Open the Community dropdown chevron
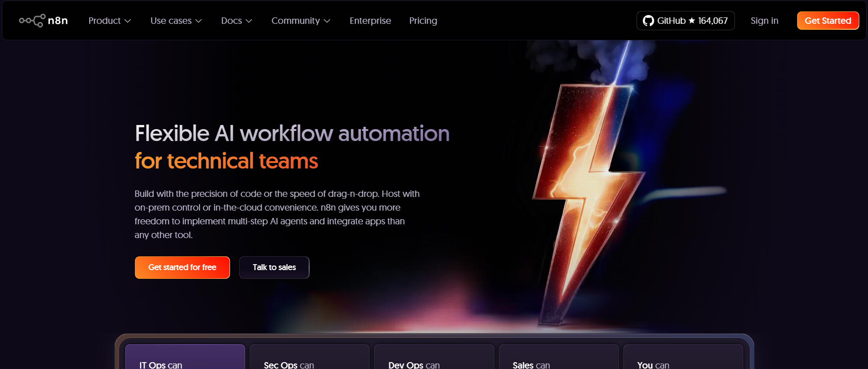This screenshot has width=868, height=369. click(327, 21)
